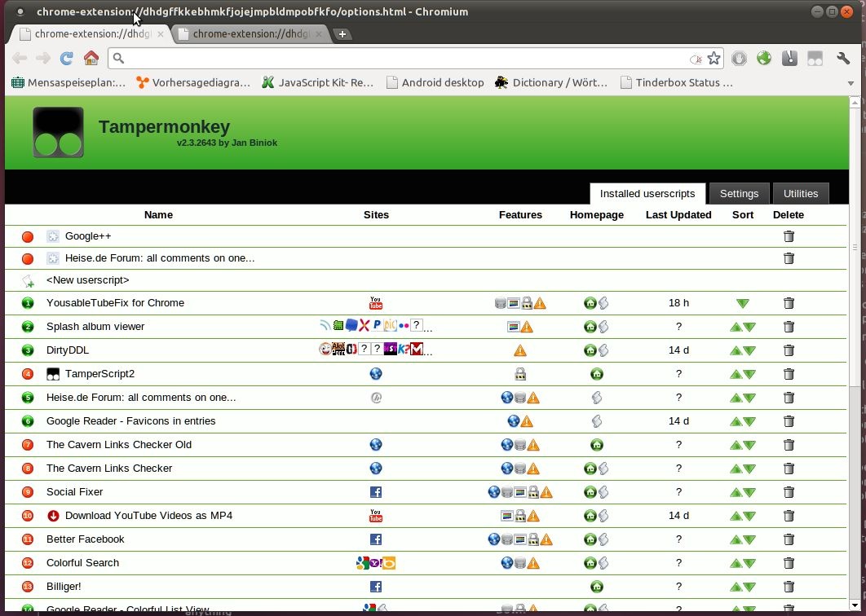This screenshot has height=616, width=866.
Task: Disable YousableTubeFix via green number 1 icon
Action: pos(28,303)
